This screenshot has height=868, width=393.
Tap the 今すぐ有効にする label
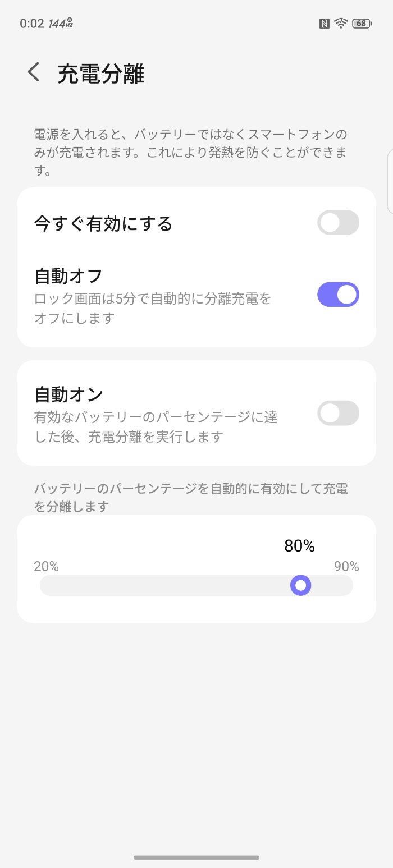103,224
